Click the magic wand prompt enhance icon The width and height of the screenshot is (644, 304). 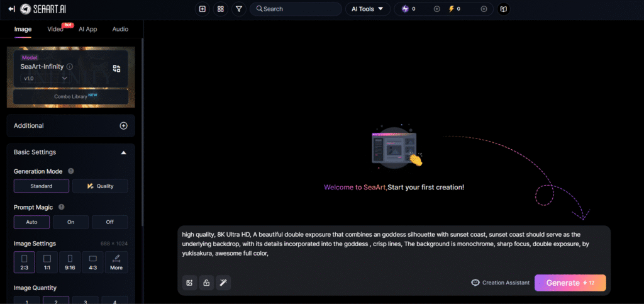pos(223,283)
